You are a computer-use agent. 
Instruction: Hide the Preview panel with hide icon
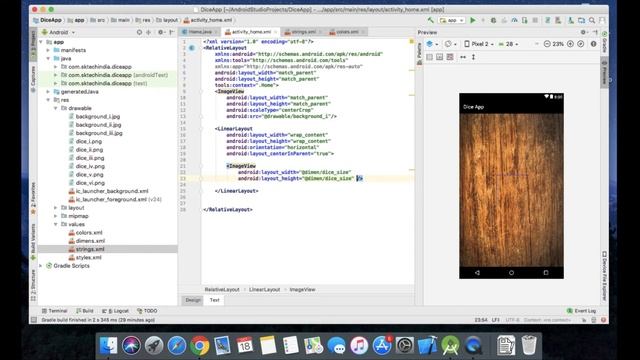click(x=595, y=32)
